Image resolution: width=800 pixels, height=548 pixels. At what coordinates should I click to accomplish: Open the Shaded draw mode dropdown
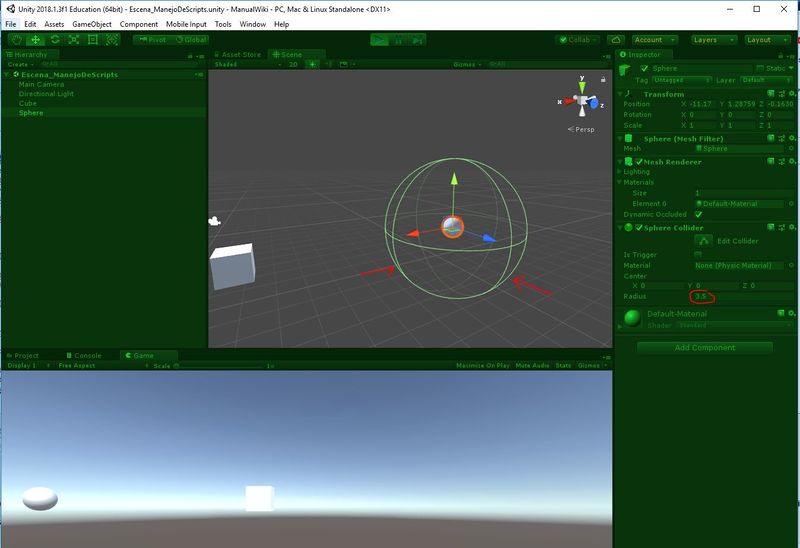pos(248,64)
